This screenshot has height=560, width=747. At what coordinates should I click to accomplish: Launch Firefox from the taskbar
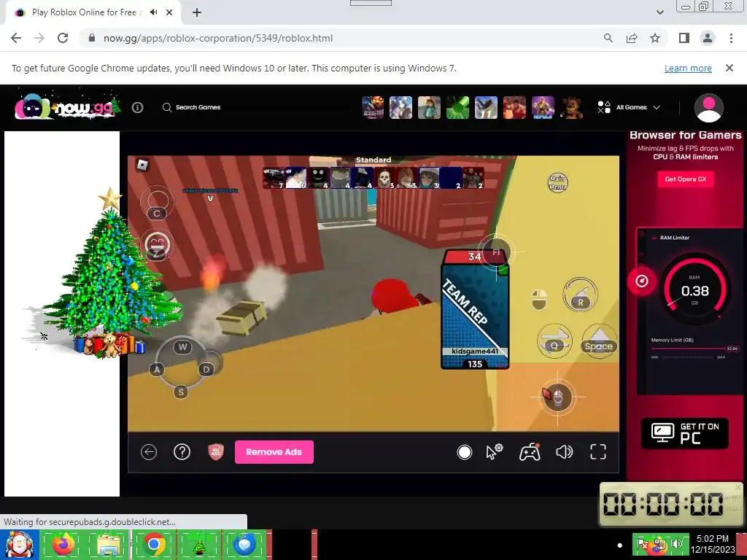click(63, 544)
